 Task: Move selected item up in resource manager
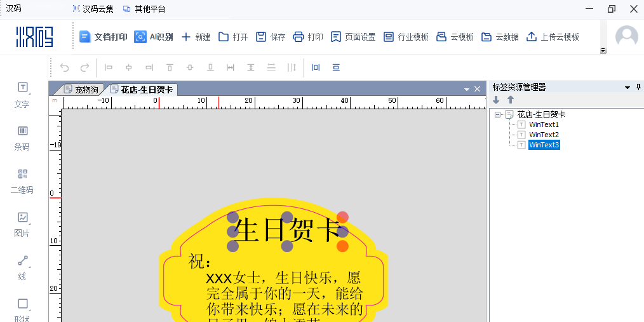(511, 100)
